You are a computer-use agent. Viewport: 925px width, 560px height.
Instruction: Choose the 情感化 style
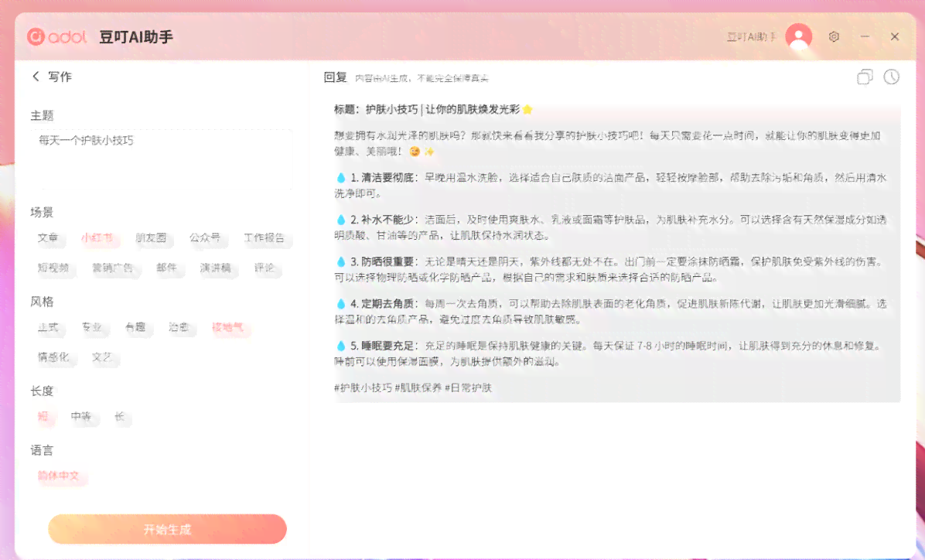tap(53, 357)
